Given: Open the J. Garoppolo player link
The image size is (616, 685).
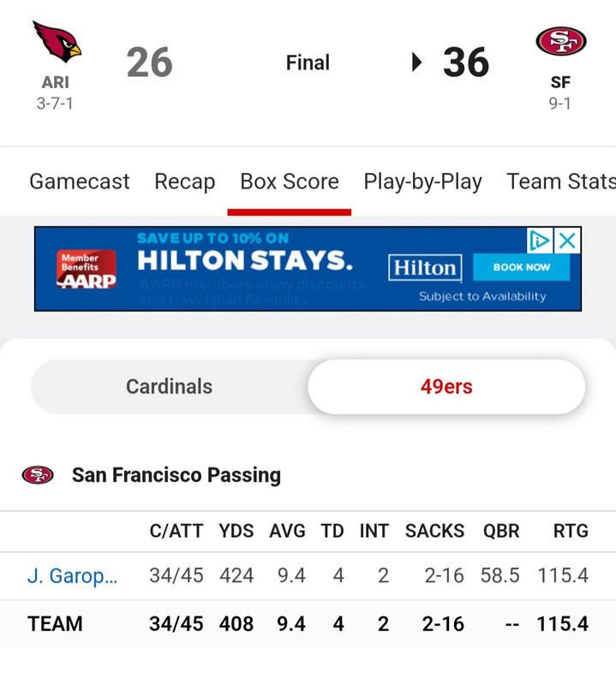Looking at the screenshot, I should click(x=73, y=575).
